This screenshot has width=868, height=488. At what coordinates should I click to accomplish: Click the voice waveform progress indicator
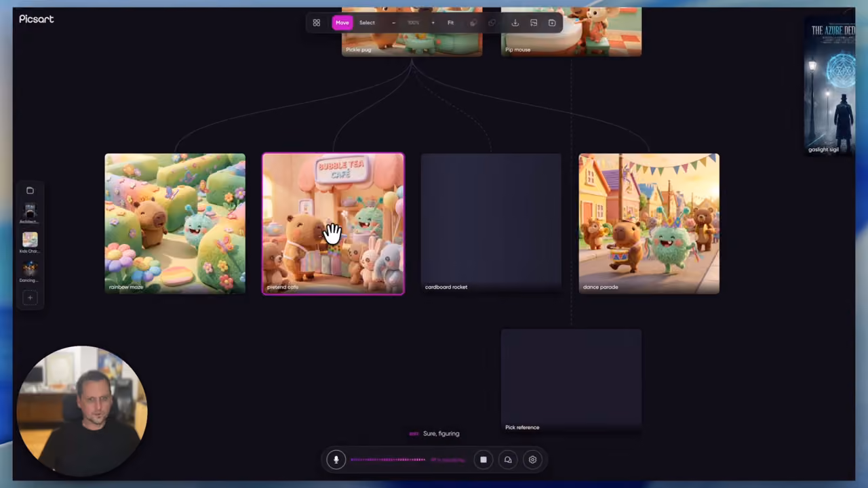pyautogui.click(x=388, y=460)
